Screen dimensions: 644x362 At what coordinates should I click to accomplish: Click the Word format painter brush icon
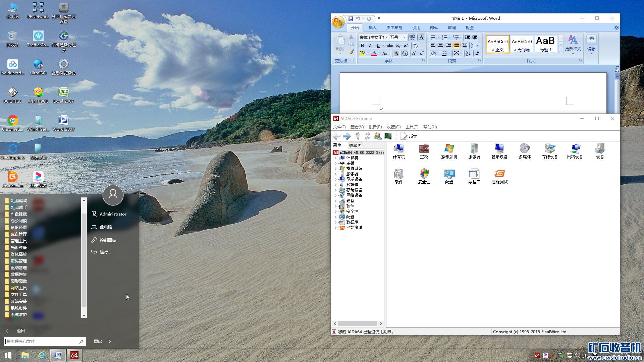tap(351, 52)
